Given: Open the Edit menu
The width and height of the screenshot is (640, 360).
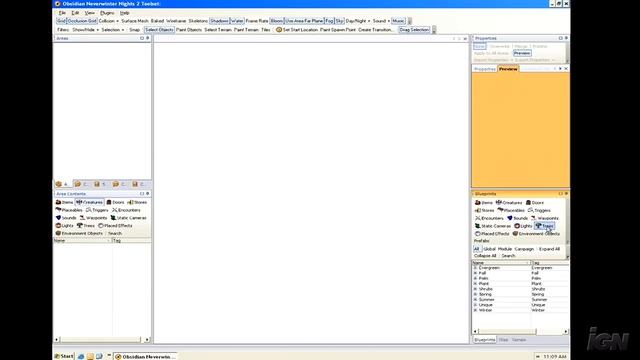Looking at the screenshot, I should pyautogui.click(x=75, y=13).
